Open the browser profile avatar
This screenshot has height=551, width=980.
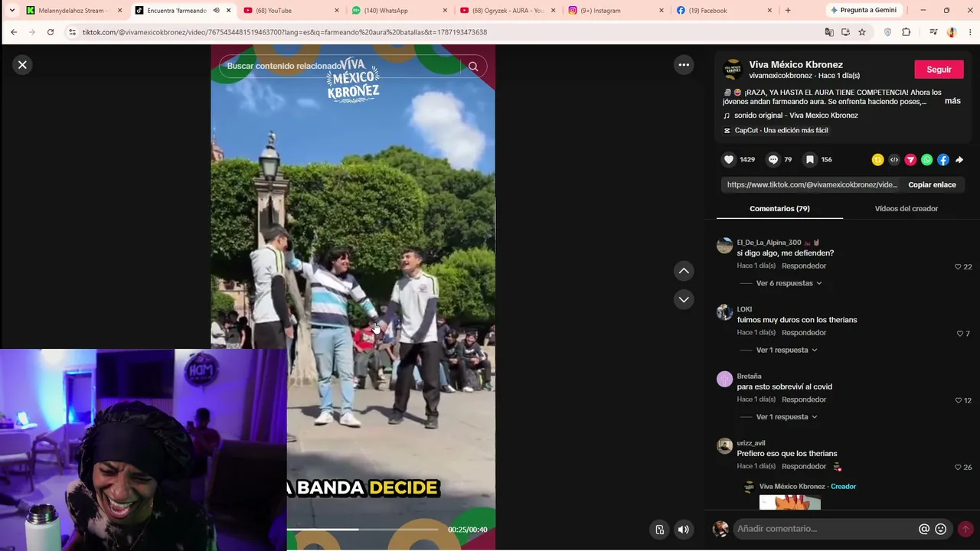pyautogui.click(x=952, y=32)
